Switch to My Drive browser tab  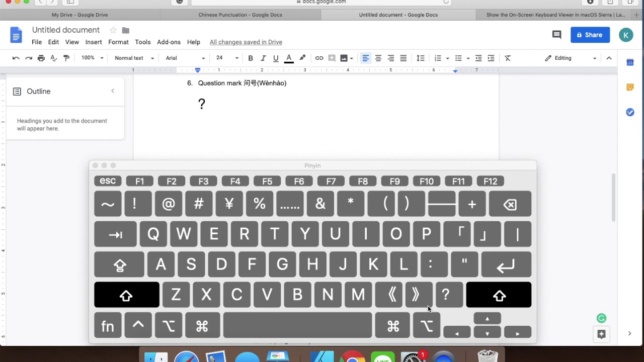pyautogui.click(x=79, y=15)
